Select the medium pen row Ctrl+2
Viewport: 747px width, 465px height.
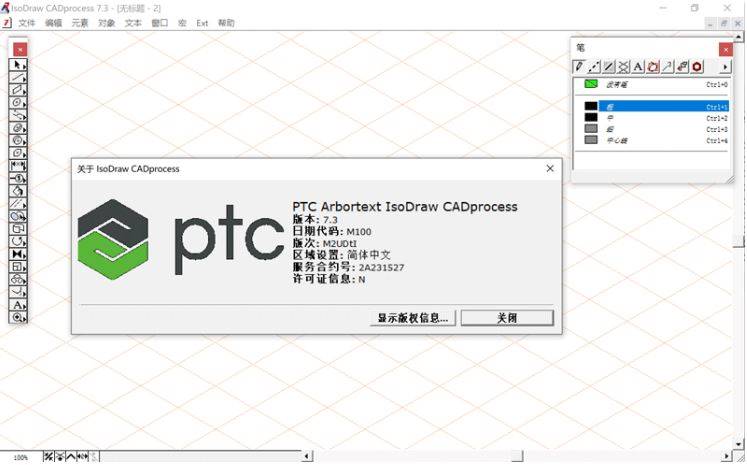651,118
